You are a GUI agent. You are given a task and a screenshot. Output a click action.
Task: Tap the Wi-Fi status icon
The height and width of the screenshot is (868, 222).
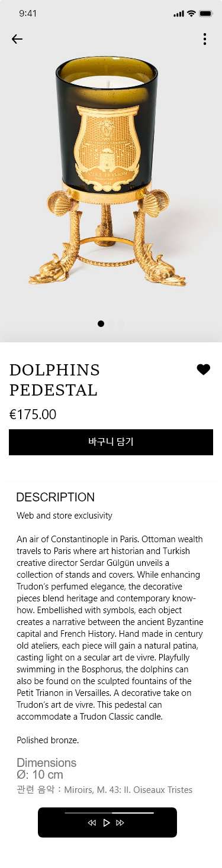click(x=191, y=13)
